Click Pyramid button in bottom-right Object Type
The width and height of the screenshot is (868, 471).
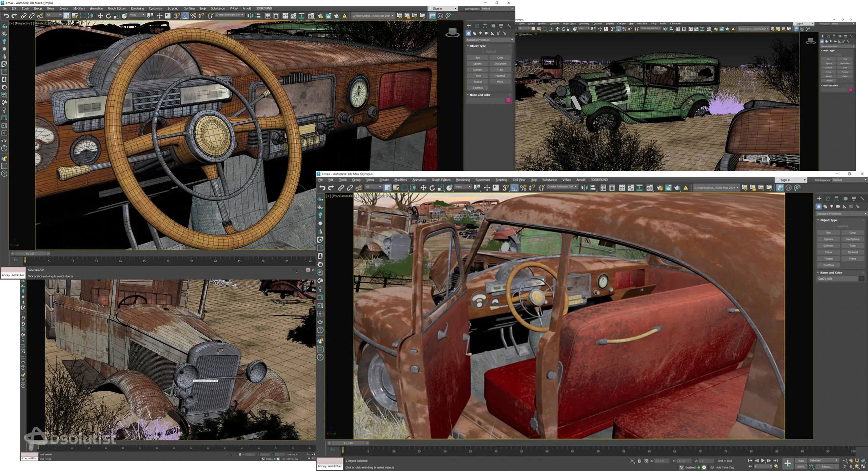tap(852, 252)
